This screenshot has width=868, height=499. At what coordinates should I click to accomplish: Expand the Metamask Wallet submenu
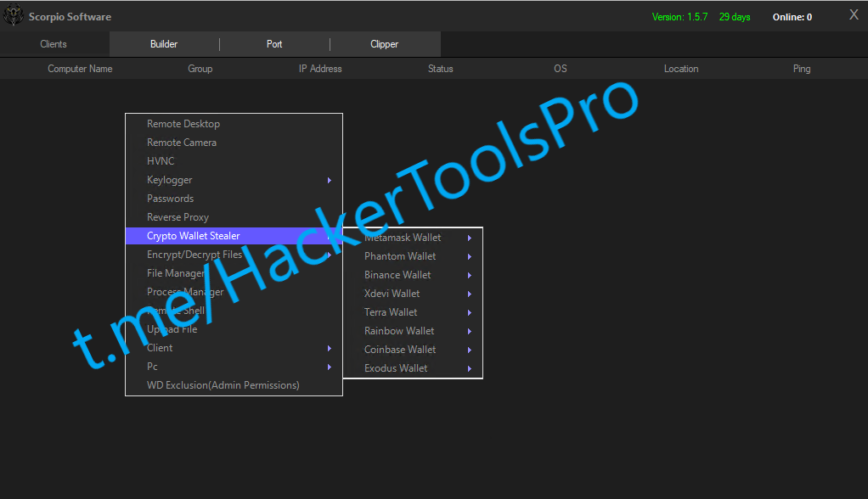(x=413, y=238)
